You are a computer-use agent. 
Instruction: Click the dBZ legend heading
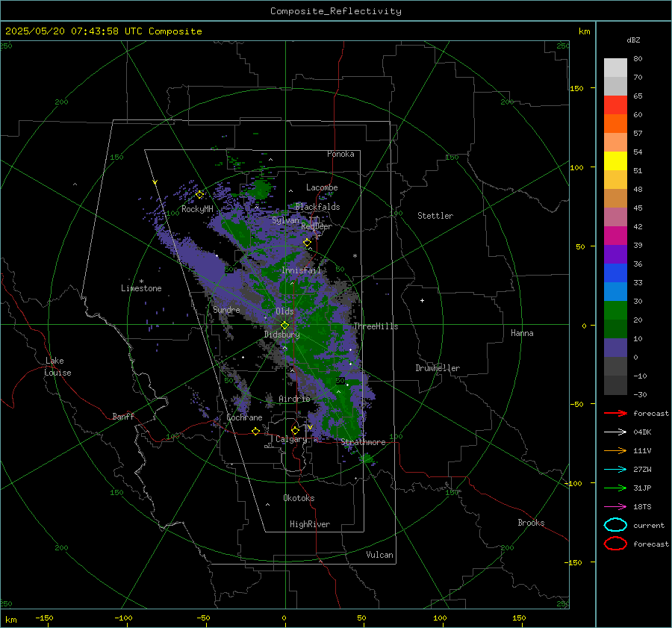(633, 40)
